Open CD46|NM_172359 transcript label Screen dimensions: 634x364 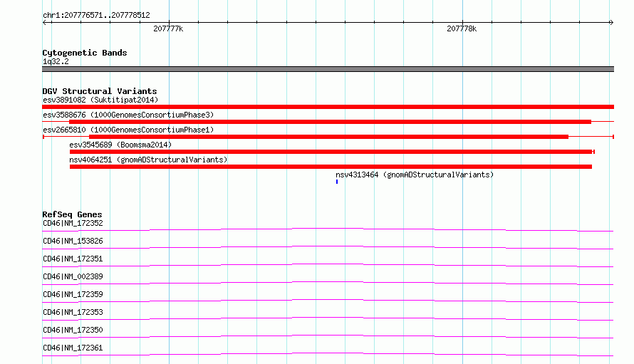tap(73, 294)
